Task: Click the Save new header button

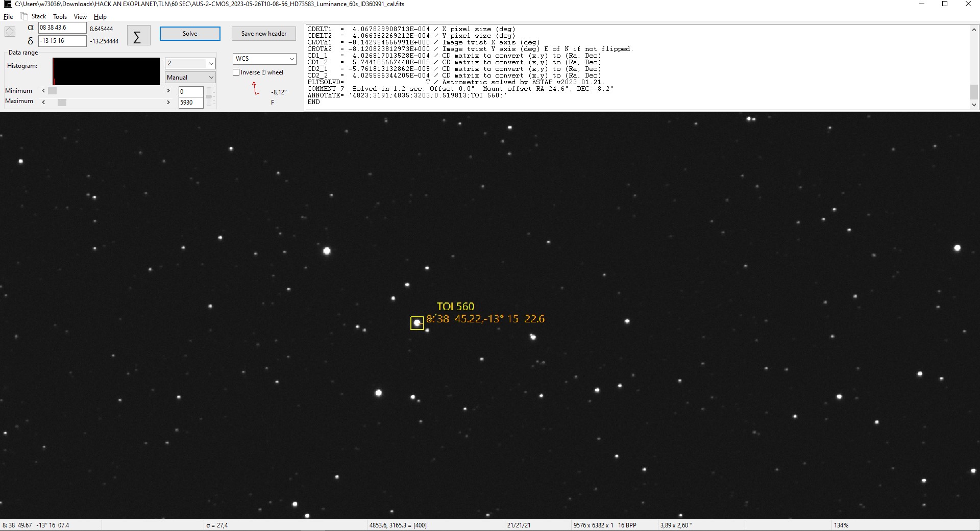Action: click(263, 33)
